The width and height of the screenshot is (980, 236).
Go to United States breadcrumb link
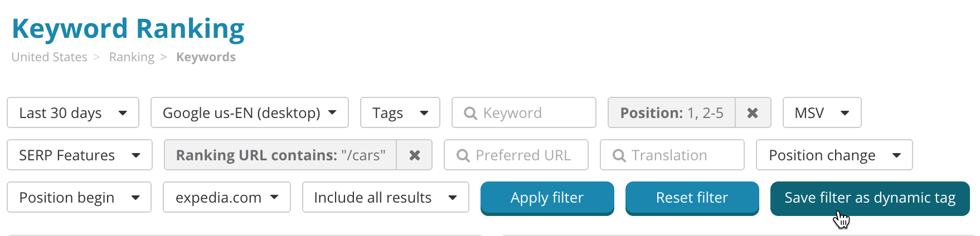click(49, 57)
